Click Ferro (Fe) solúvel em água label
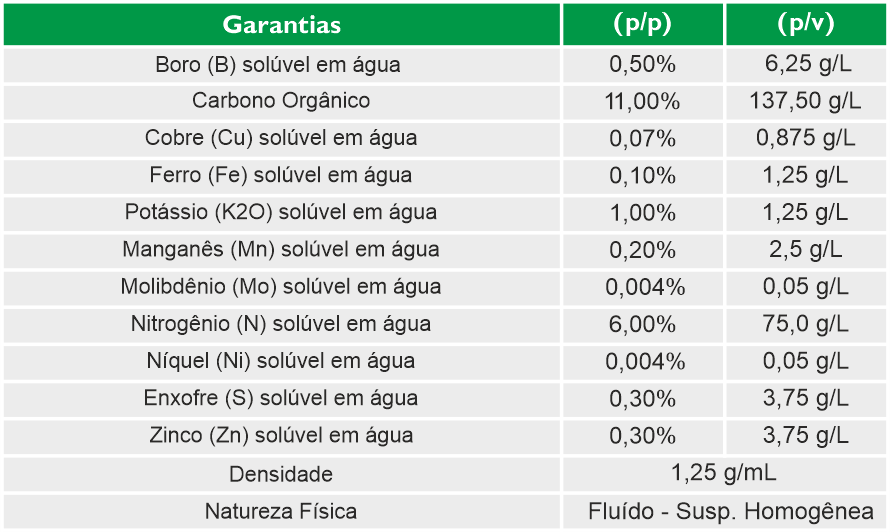890x532 pixels. [281, 175]
